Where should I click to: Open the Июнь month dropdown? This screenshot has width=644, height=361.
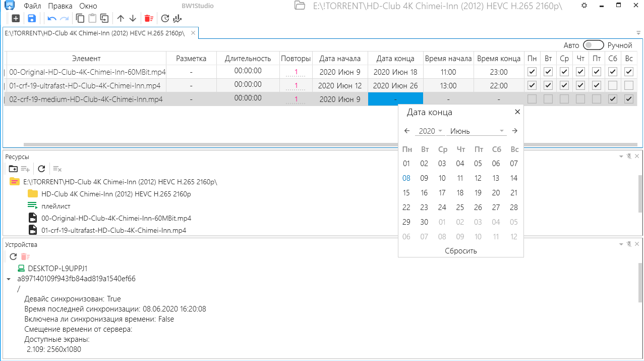(477, 131)
